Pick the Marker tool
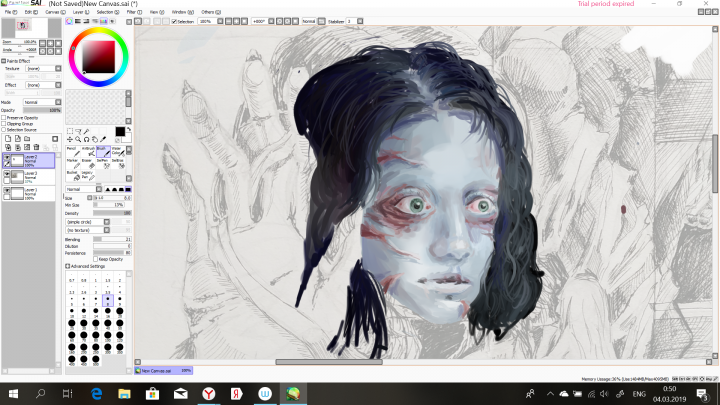The image size is (720, 405). [x=72, y=163]
